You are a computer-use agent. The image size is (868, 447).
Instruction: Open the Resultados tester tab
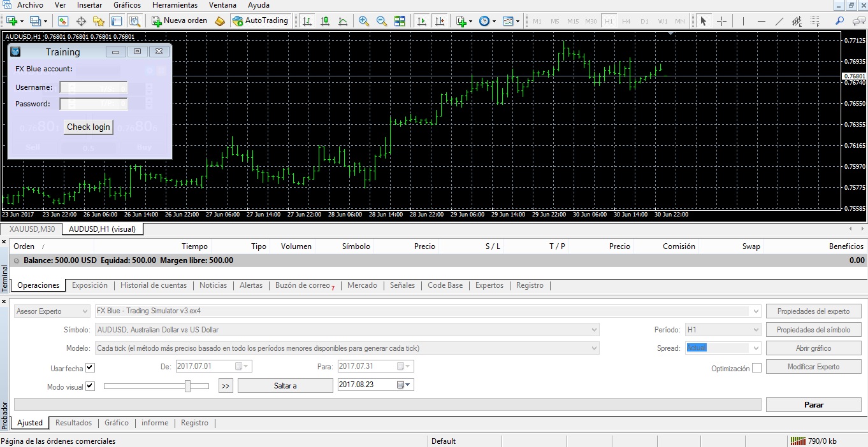[x=73, y=422]
